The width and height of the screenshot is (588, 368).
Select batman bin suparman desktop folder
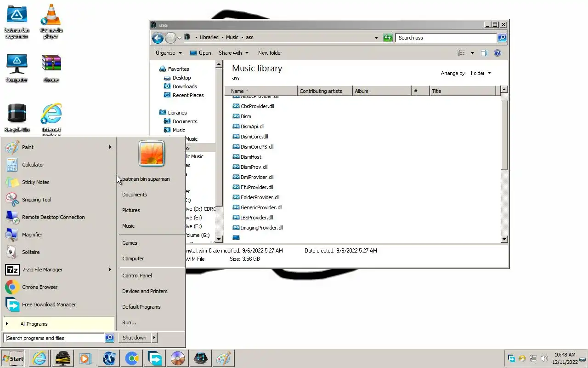point(17,21)
